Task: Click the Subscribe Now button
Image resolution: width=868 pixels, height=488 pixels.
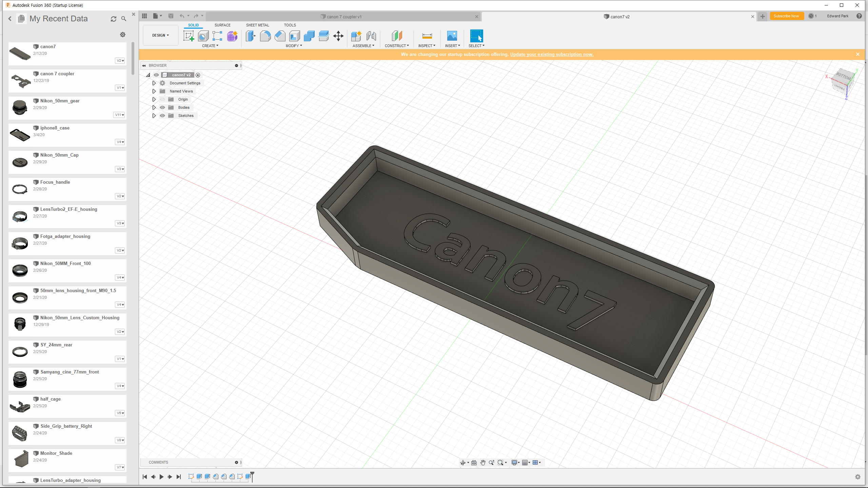Action: click(786, 16)
